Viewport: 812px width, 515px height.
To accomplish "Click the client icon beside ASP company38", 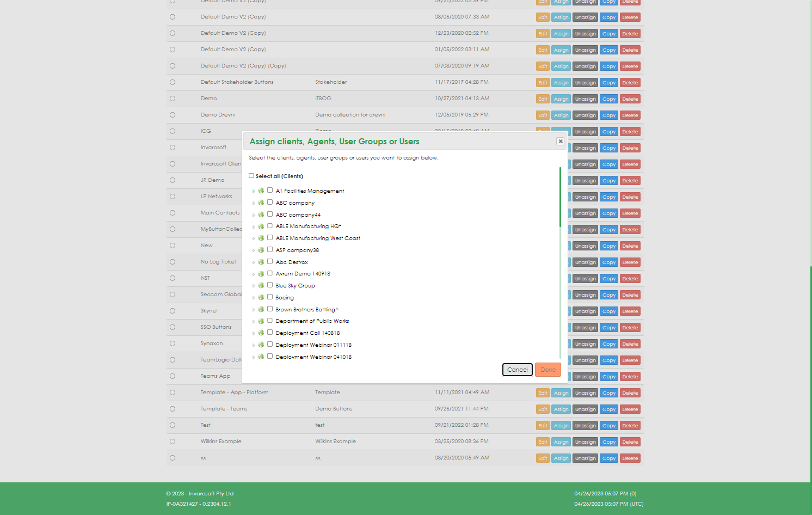I will tap(261, 250).
